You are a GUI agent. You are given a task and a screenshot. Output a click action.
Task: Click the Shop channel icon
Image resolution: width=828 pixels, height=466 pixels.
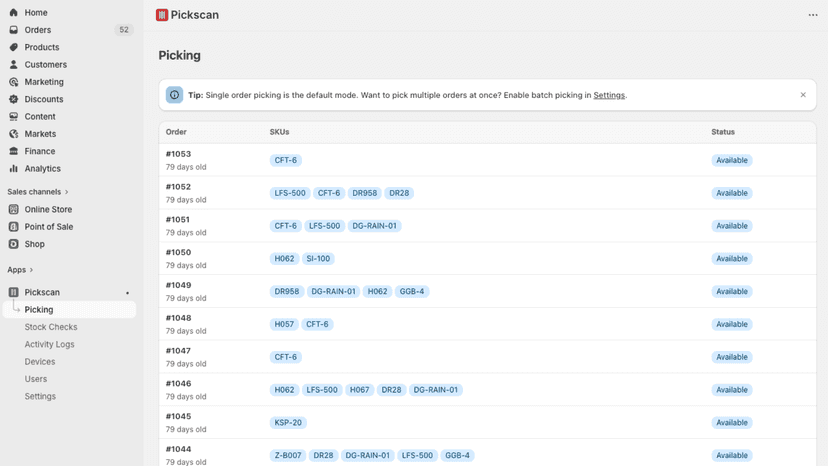[14, 244]
